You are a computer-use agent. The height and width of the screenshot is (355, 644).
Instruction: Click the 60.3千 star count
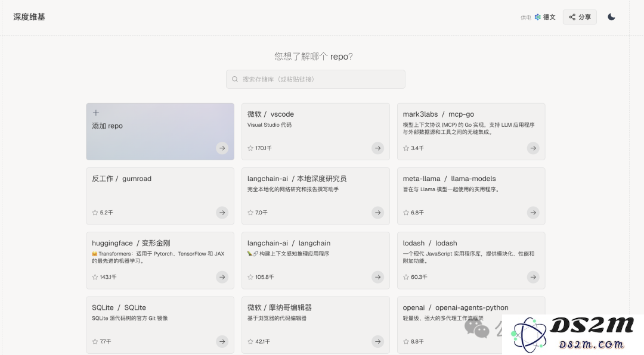click(419, 277)
